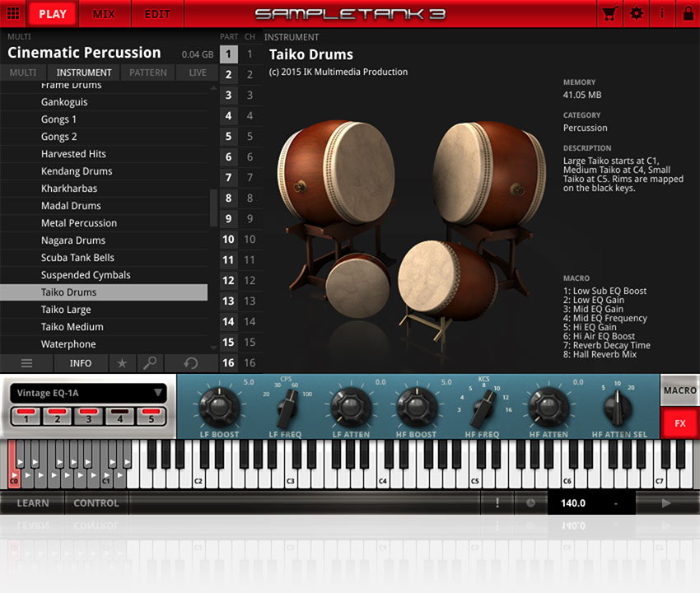Open the PATTERN browser tab
Viewport: 700px width, 593px height.
click(x=147, y=72)
